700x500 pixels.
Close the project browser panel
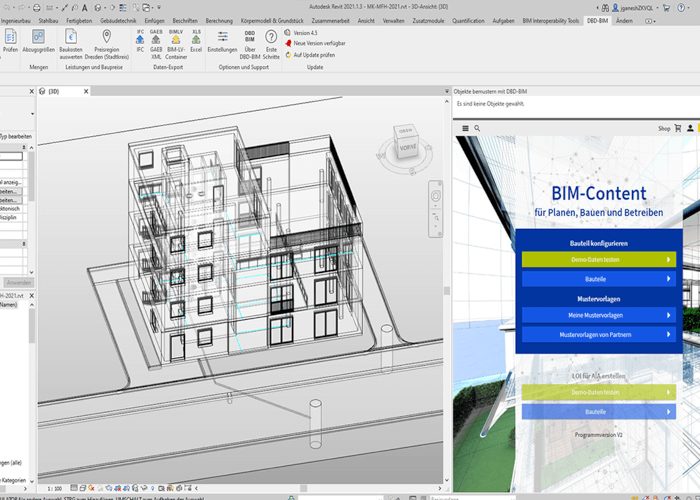pyautogui.click(x=31, y=296)
